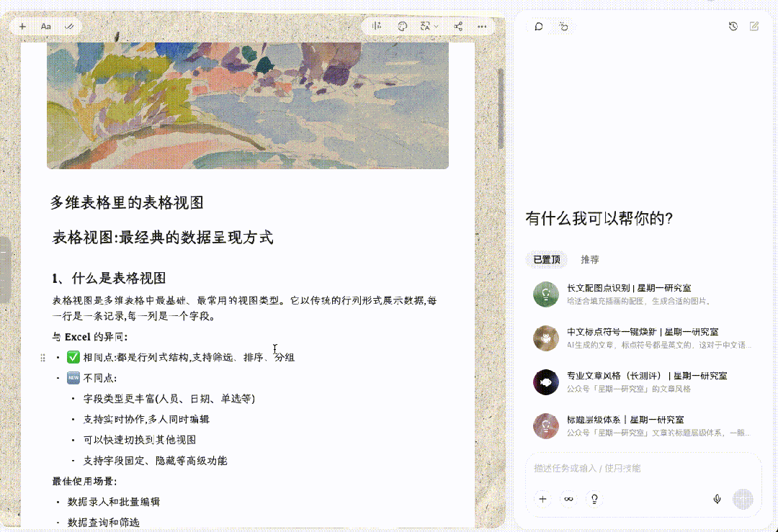Click the green checkmark emoji before 相同点

[x=73, y=357]
